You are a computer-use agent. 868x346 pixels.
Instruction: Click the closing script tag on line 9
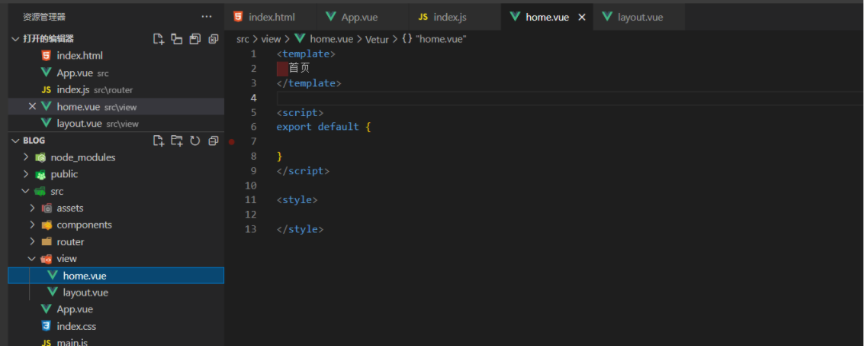tap(303, 171)
